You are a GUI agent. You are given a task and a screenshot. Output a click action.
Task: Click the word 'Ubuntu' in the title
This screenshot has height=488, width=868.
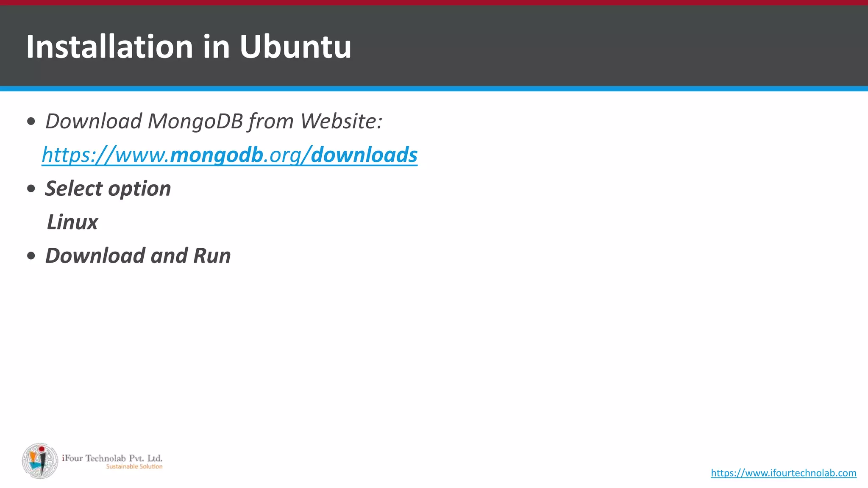[295, 46]
